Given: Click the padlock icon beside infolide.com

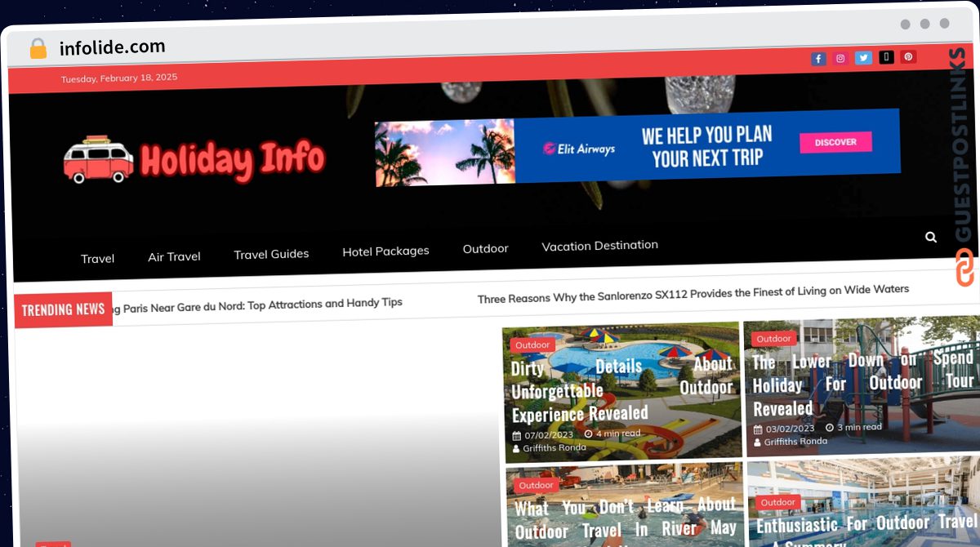Looking at the screenshot, I should [x=38, y=48].
